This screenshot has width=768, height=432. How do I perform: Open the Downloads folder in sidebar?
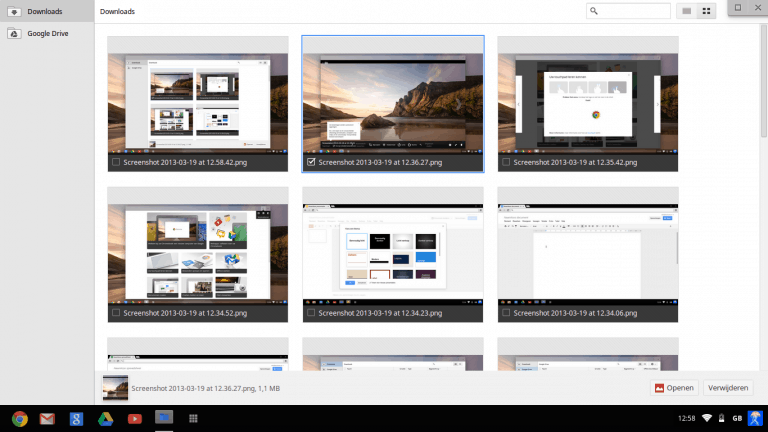[x=47, y=11]
